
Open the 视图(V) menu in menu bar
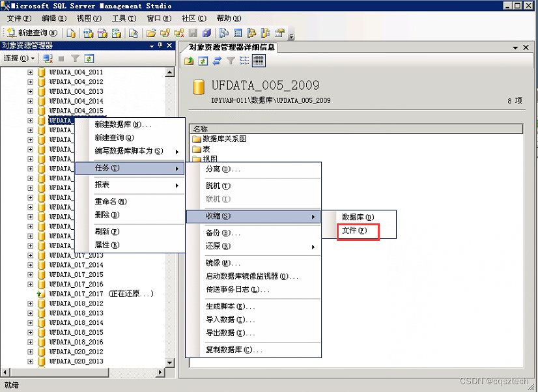(89, 18)
